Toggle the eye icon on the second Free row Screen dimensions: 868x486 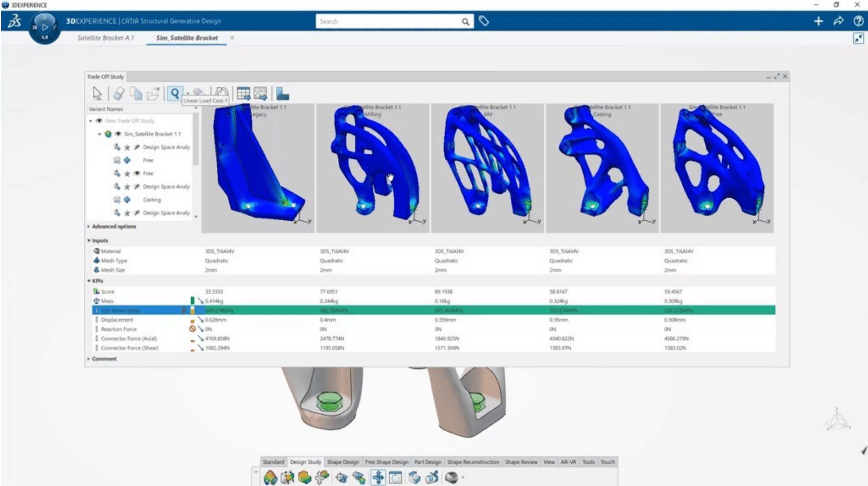pyautogui.click(x=137, y=173)
